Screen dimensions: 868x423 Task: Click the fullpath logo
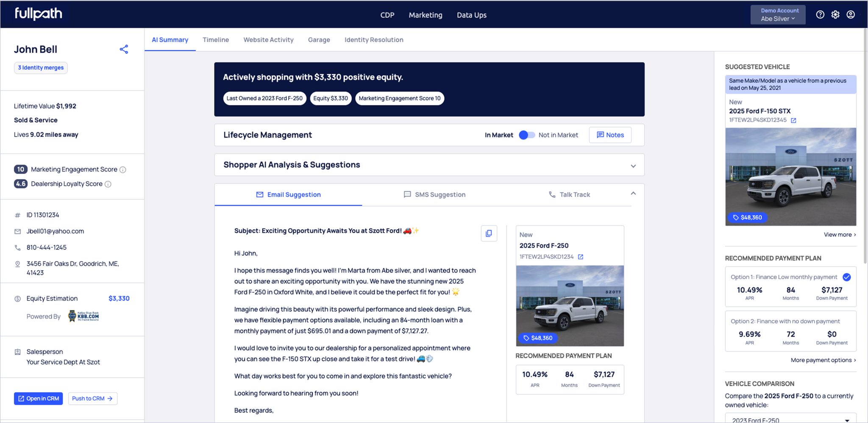(39, 14)
